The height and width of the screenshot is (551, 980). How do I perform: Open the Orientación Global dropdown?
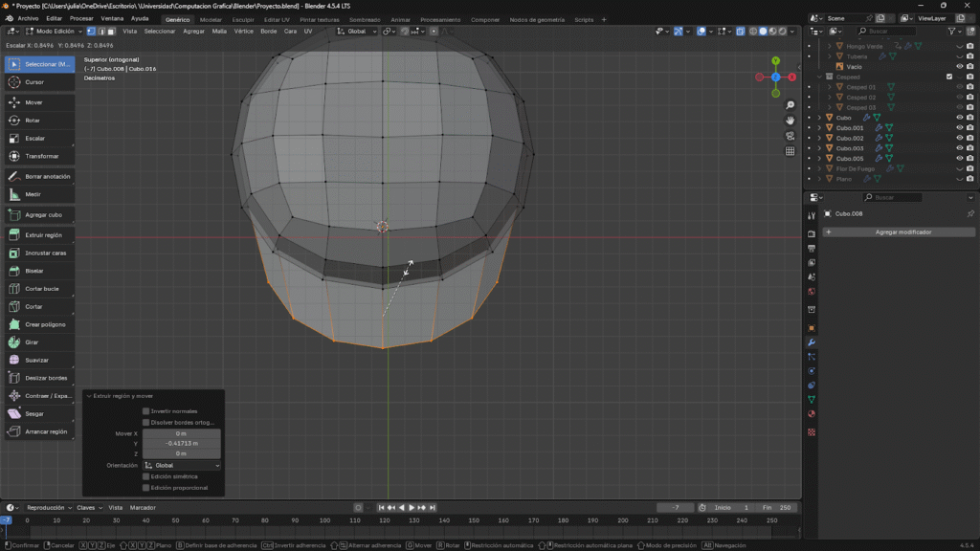click(181, 465)
